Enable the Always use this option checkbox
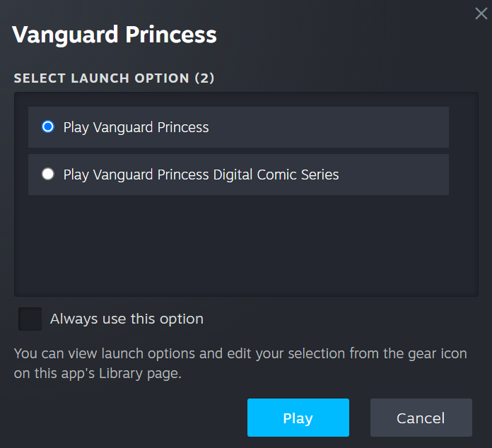Image resolution: width=492 pixels, height=448 pixels. 30,319
